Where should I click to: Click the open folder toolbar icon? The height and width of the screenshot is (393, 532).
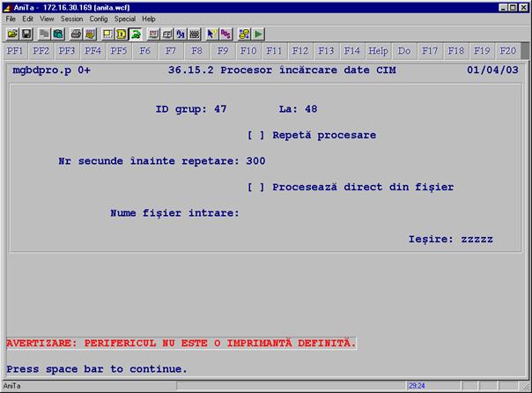click(12, 33)
